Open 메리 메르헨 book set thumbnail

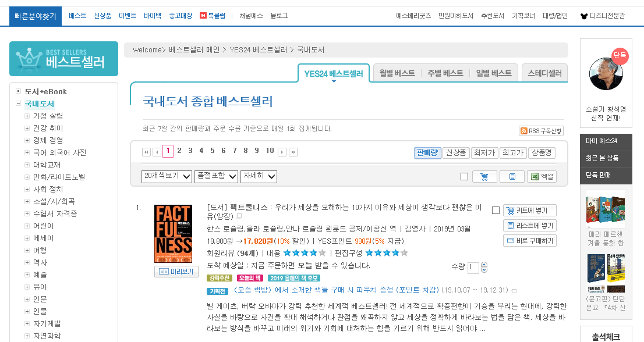tap(606, 209)
